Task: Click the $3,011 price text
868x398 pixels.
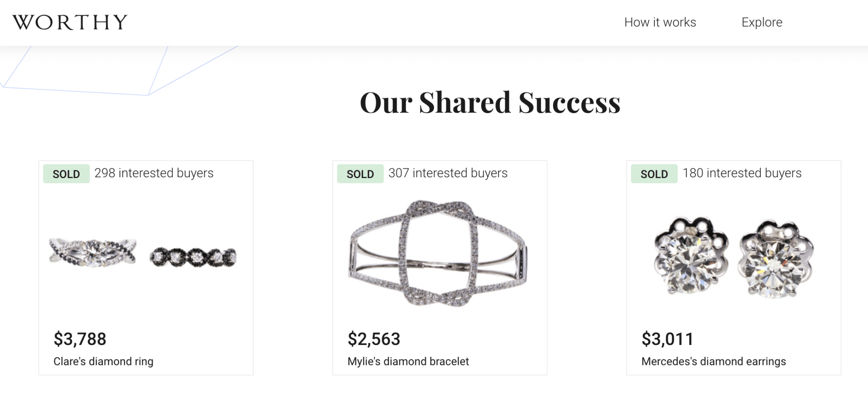Action: click(667, 339)
